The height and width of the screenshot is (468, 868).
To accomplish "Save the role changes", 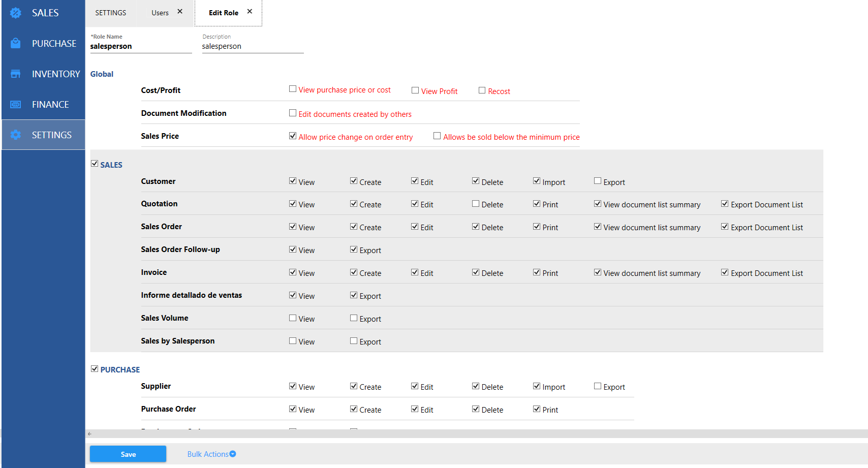I will [128, 454].
